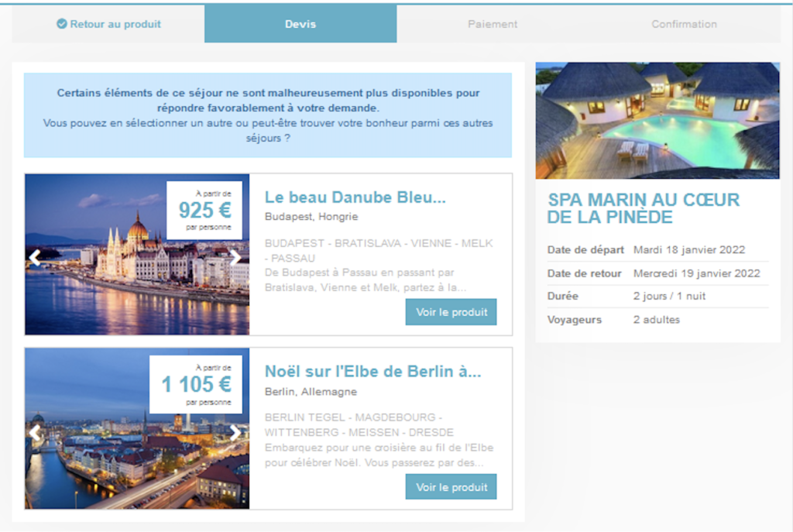Click the Retour au produit link
This screenshot has height=532, width=793.
pos(115,24)
